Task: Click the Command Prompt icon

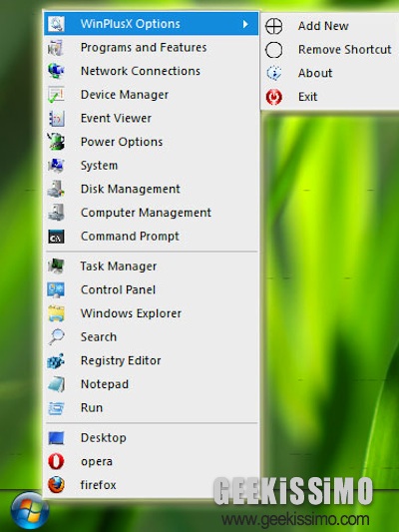Action: point(56,237)
